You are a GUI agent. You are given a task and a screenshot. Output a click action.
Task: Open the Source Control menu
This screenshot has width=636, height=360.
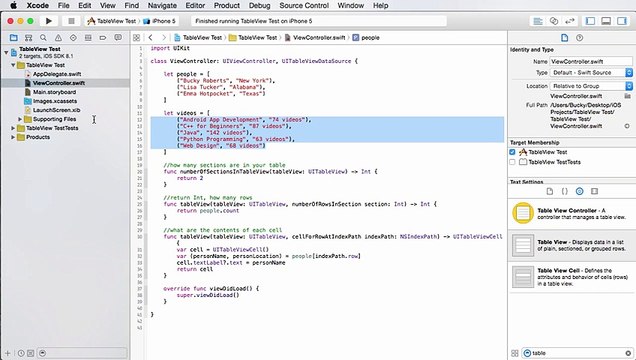coord(304,6)
